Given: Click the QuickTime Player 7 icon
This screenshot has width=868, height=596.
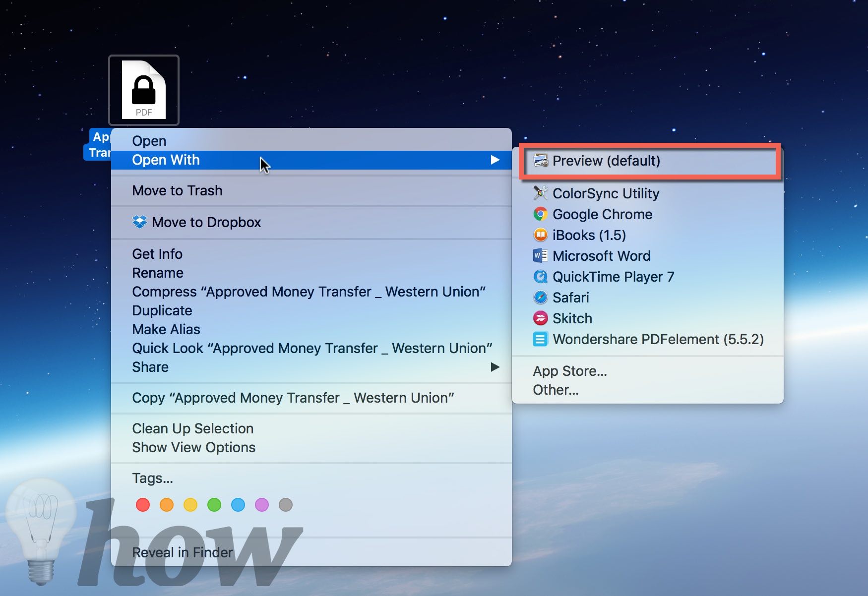Looking at the screenshot, I should [x=541, y=277].
